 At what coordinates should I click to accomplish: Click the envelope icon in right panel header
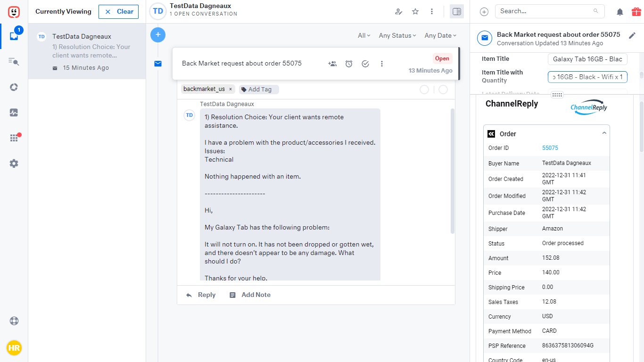(484, 38)
